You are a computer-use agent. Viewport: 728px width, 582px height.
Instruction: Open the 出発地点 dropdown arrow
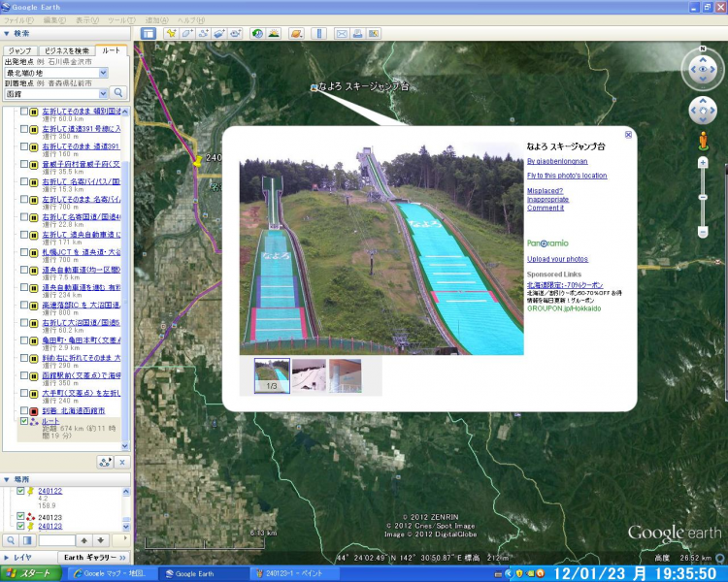point(104,73)
